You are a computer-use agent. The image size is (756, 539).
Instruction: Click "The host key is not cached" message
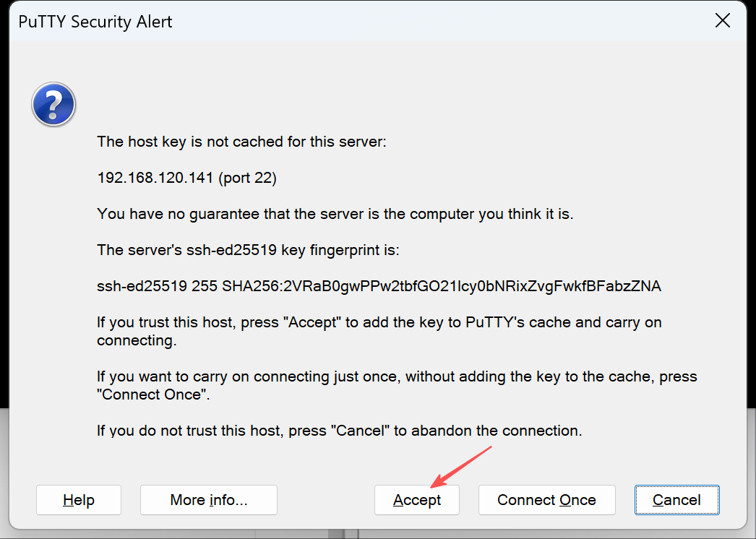(x=242, y=142)
